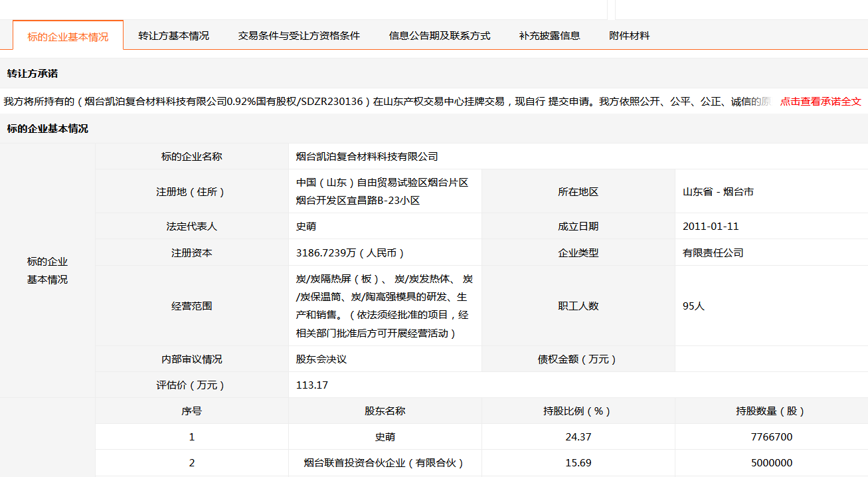Select the share count 7766700
This screenshot has height=477, width=868.
772,437
